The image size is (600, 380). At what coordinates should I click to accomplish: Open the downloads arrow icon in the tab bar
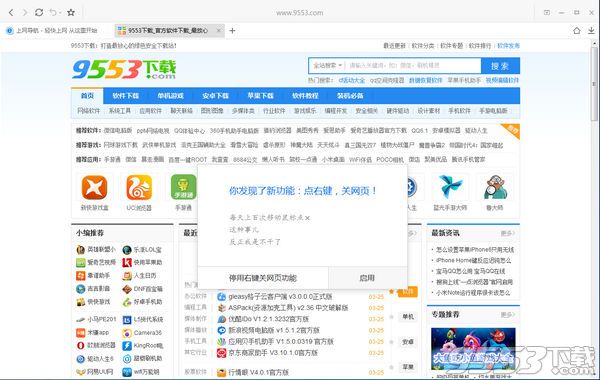click(591, 31)
